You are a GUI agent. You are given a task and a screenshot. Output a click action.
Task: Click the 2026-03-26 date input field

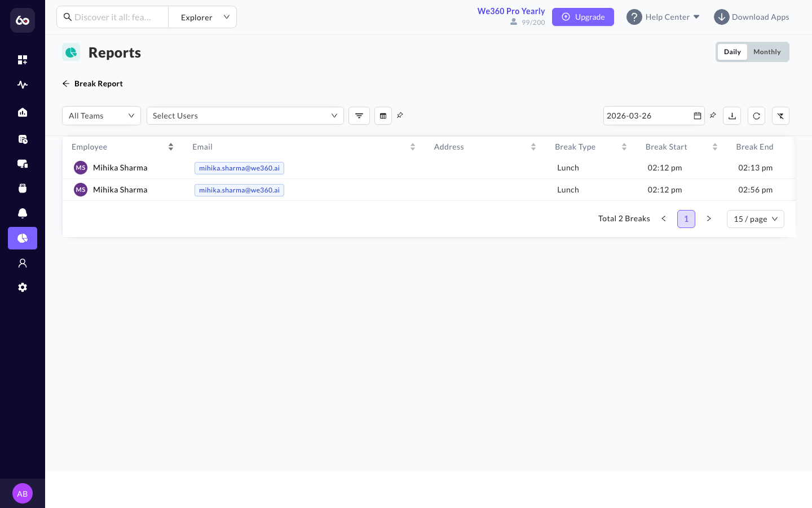click(654, 116)
